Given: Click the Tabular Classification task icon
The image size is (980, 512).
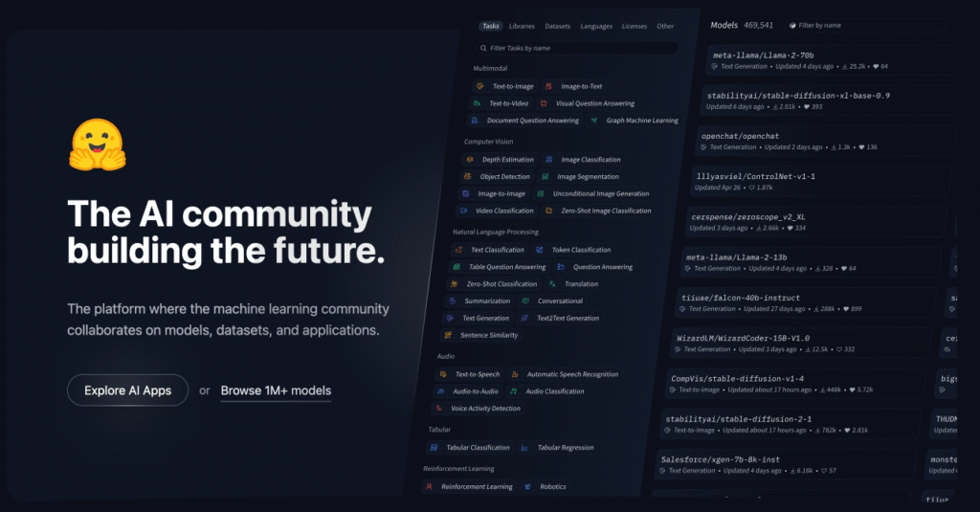Looking at the screenshot, I should coord(434,447).
